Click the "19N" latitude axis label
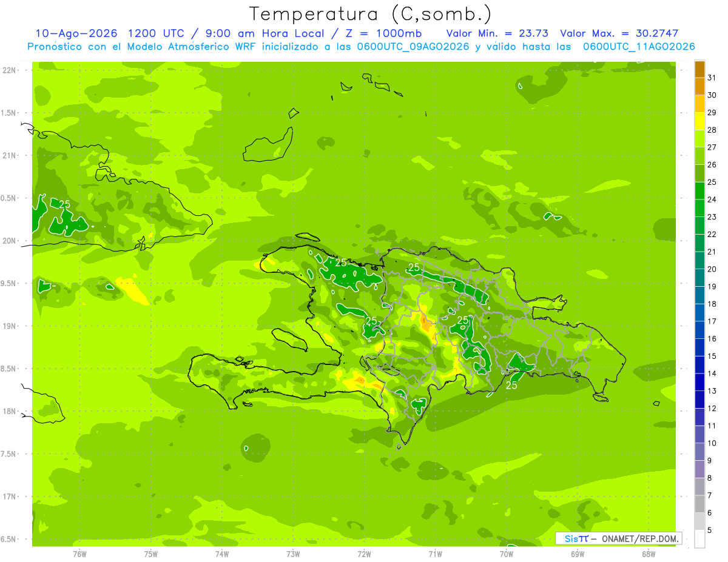This screenshot has height=562, width=728. point(10,326)
